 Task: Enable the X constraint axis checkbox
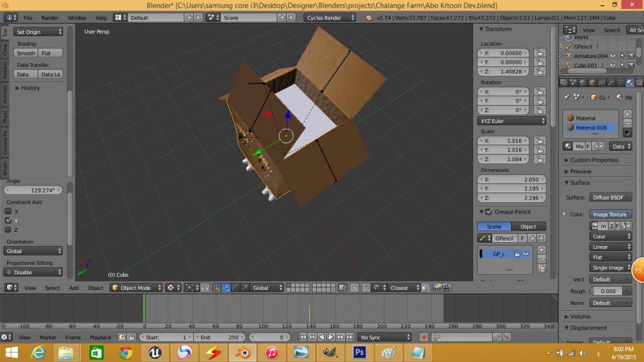coord(8,211)
